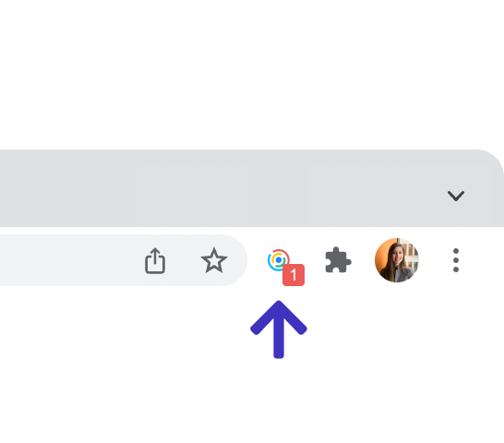Click the share page icon in address bar
This screenshot has height=443, width=504.
(155, 260)
